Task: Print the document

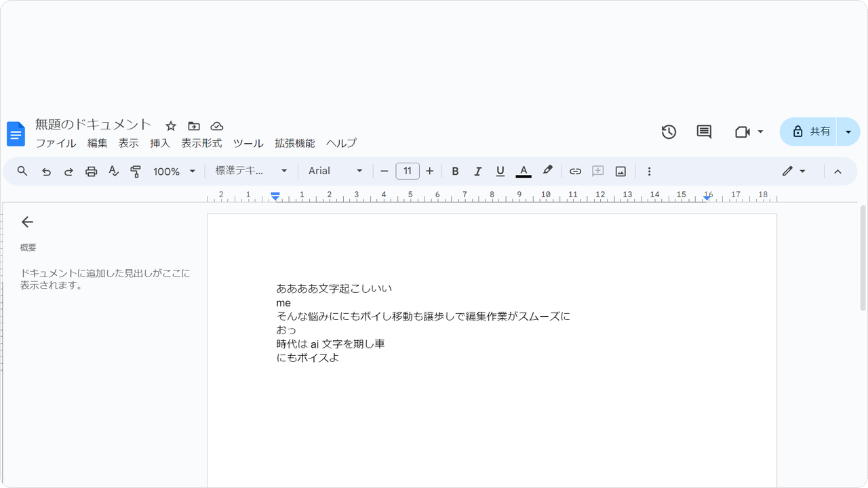Action: point(92,171)
